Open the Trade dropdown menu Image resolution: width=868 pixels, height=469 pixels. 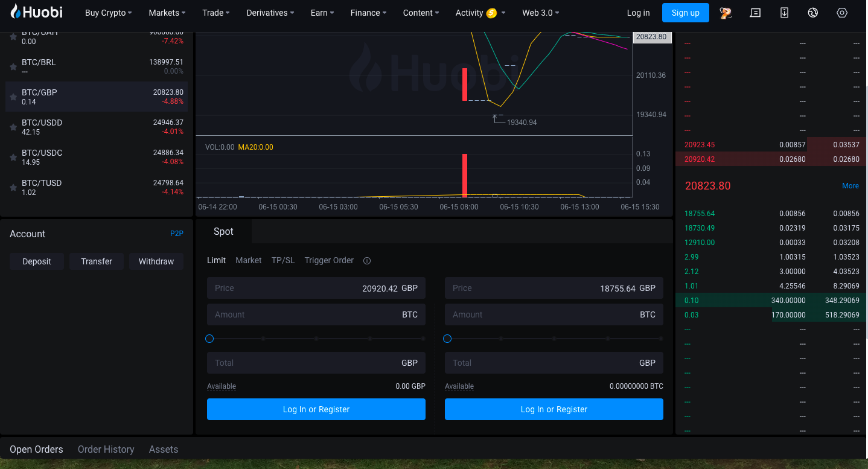216,13
